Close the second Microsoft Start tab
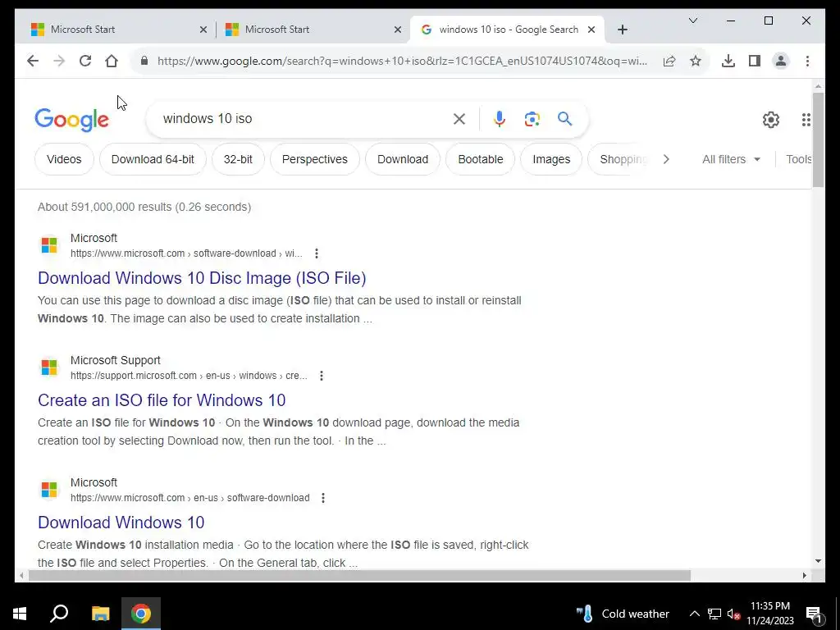The height and width of the screenshot is (630, 840). [x=398, y=30]
